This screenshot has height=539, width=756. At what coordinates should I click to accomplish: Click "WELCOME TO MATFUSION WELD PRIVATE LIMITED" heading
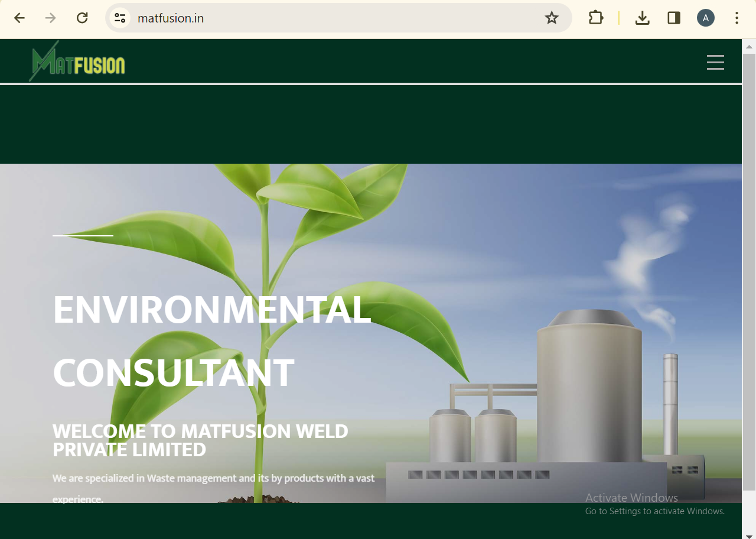click(x=200, y=440)
